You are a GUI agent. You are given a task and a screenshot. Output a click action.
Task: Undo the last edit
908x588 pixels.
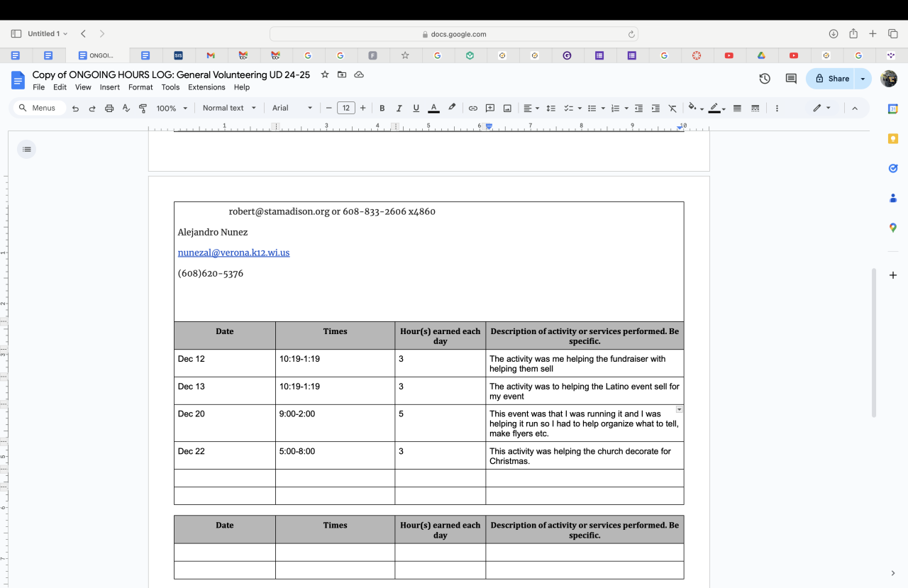tap(75, 109)
